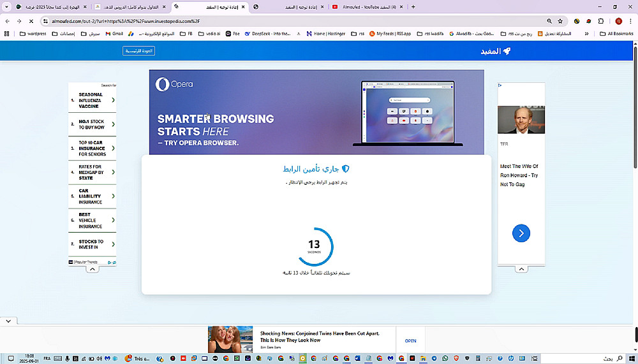Click the المفيد rocket logo
The width and height of the screenshot is (638, 364).
tap(496, 51)
